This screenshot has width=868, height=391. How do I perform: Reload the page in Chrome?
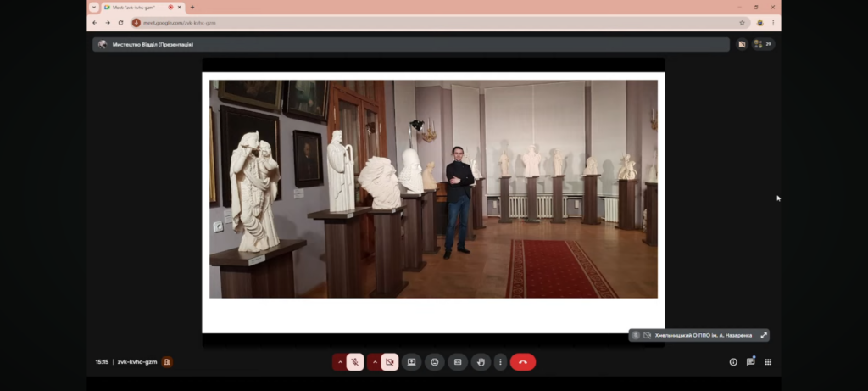[x=120, y=23]
